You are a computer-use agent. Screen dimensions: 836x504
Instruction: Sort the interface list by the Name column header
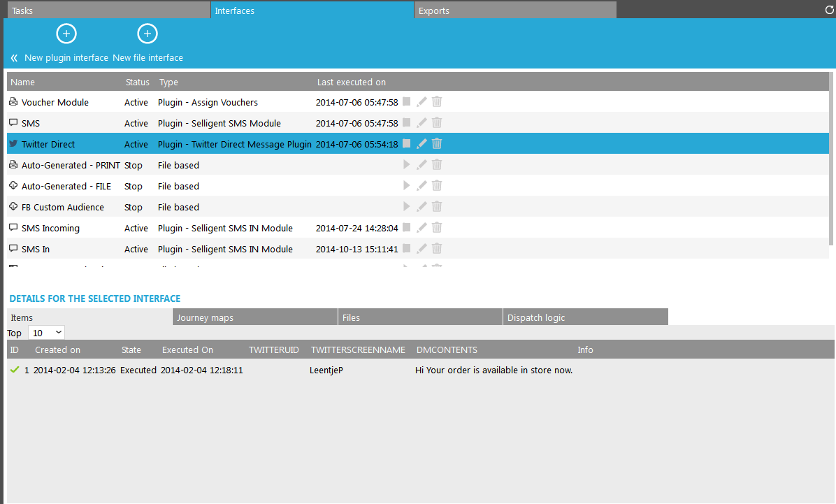coord(23,82)
